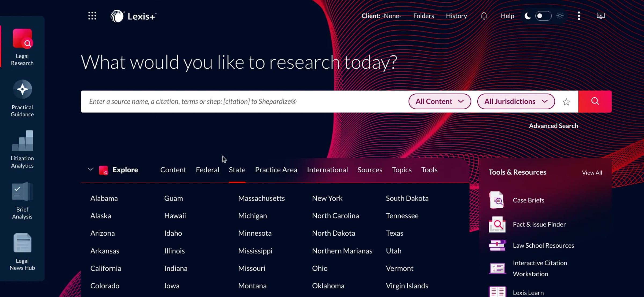Open Brief Analysis from the sidebar
The image size is (644, 297).
coord(22,191)
